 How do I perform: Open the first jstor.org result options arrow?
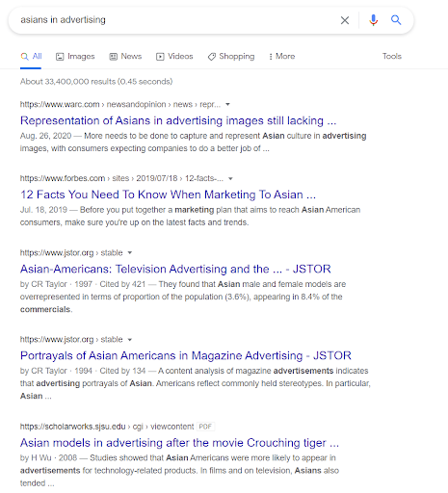click(x=130, y=253)
